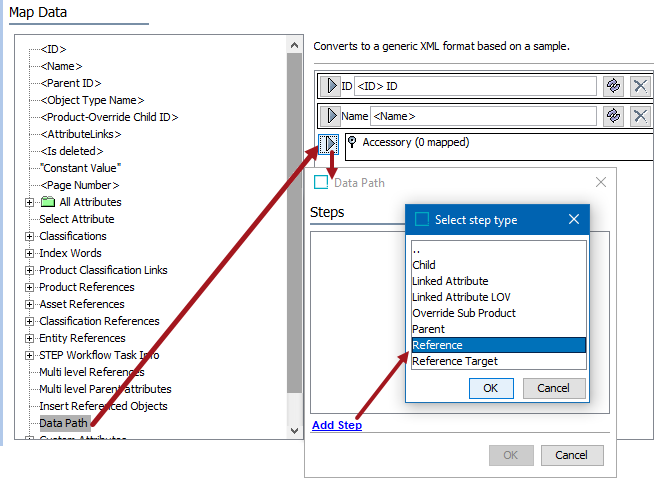
Task: Click the transform icon in the Name row
Action: 613,116
